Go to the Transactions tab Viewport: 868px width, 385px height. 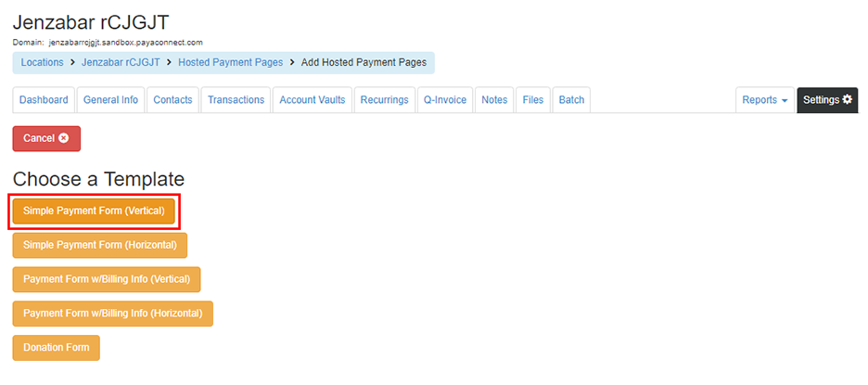click(236, 100)
